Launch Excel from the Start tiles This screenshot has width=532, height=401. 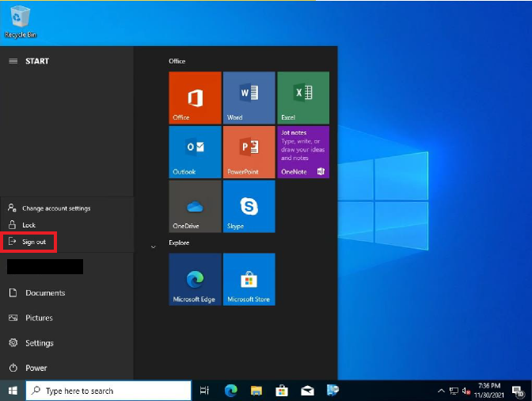click(303, 97)
